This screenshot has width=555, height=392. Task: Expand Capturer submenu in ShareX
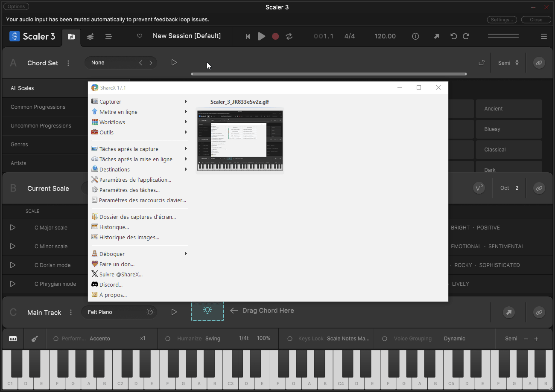click(x=140, y=102)
